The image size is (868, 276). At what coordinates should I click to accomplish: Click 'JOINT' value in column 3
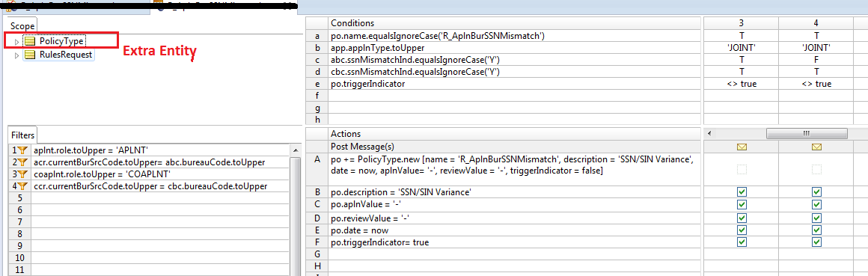pos(742,48)
